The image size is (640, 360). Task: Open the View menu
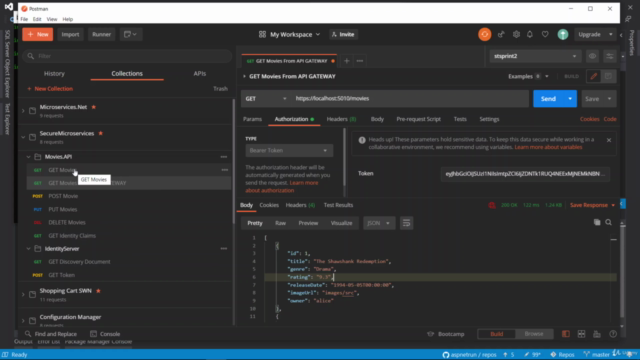pos(52,19)
